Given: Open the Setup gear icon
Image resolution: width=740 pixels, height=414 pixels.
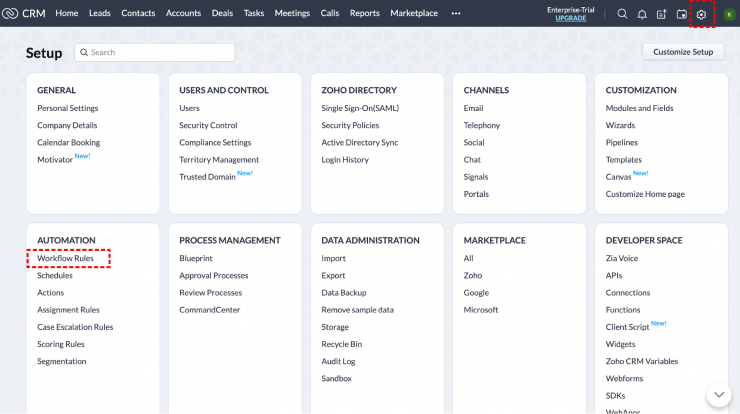Looking at the screenshot, I should 701,15.
